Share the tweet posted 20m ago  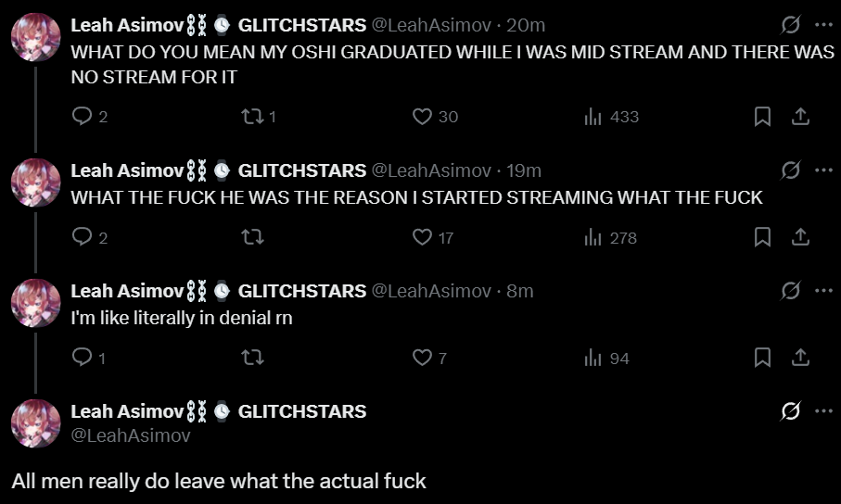800,117
